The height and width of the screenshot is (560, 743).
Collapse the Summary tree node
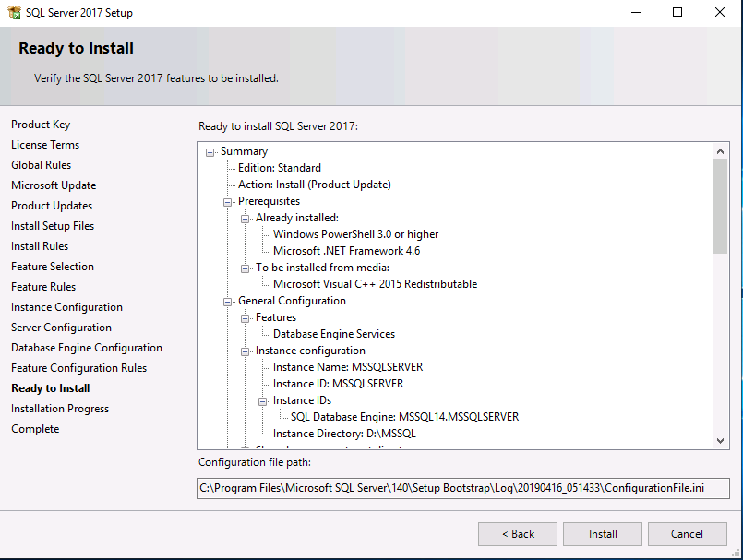(210, 152)
